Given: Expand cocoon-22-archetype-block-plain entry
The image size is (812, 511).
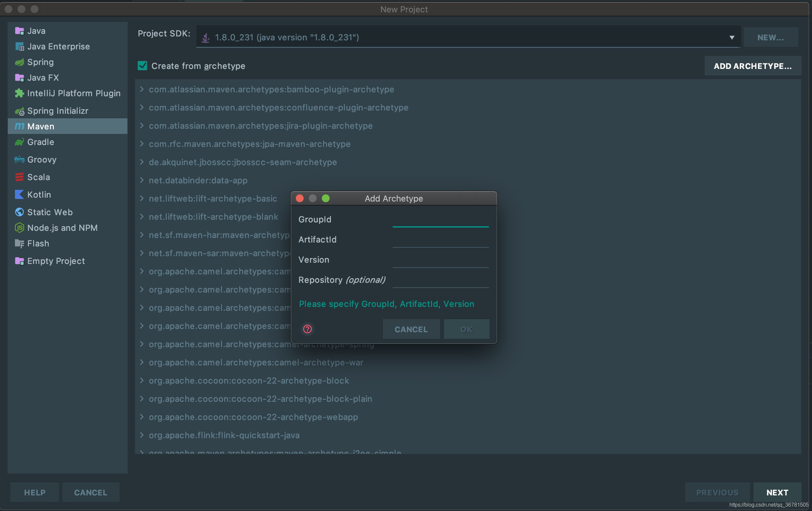Looking at the screenshot, I should pyautogui.click(x=142, y=399).
